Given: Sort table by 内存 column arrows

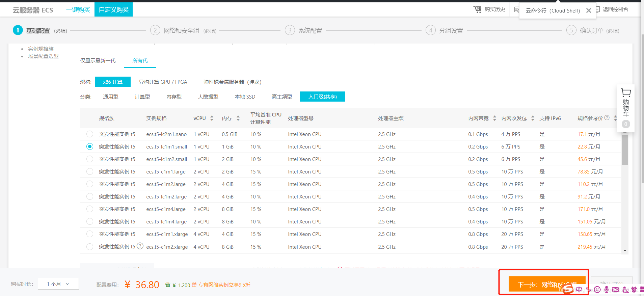Looking at the screenshot, I should [x=238, y=118].
